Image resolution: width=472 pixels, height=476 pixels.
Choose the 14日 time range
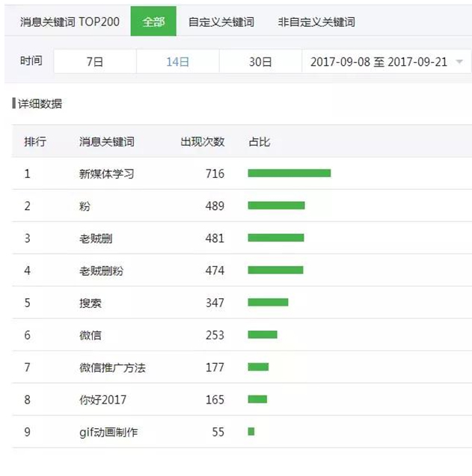(177, 62)
